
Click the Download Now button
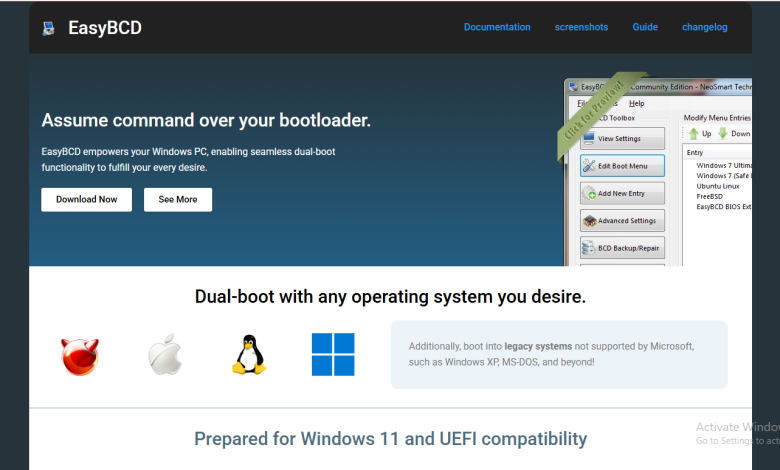87,199
